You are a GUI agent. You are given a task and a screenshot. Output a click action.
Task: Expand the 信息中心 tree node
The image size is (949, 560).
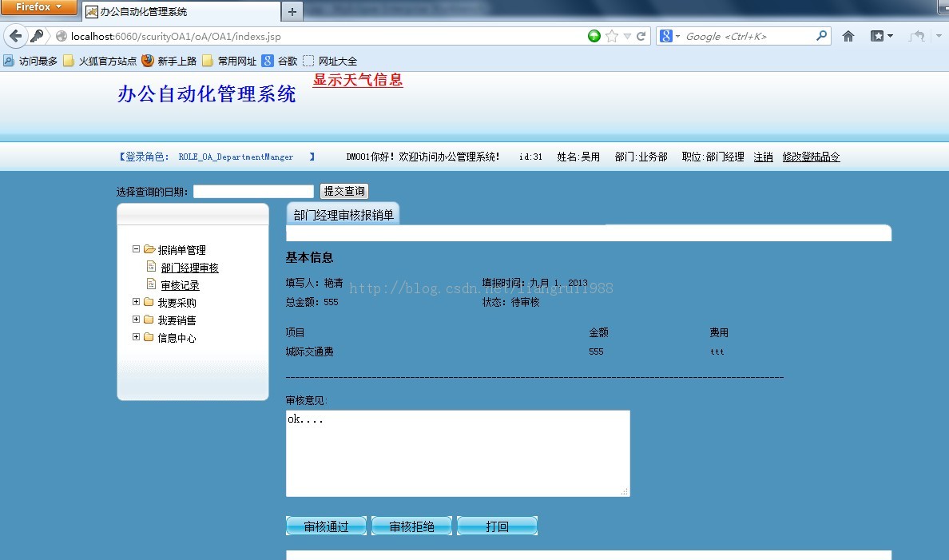[136, 337]
